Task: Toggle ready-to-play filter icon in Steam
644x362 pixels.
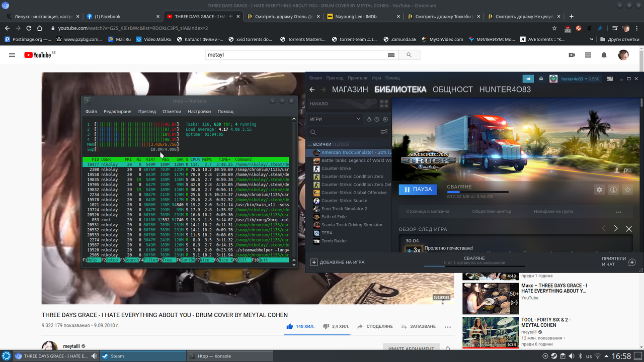Action: tap(385, 119)
